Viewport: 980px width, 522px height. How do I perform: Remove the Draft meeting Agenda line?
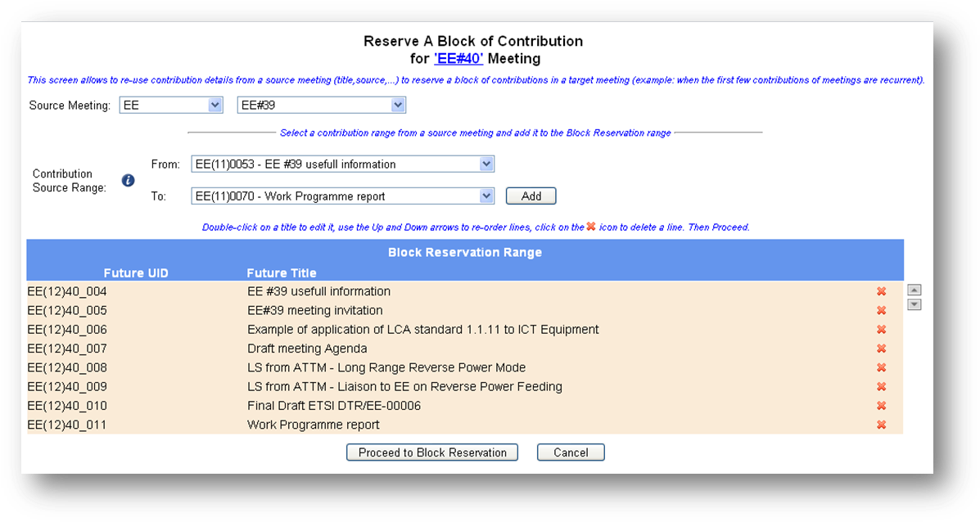pos(881,349)
